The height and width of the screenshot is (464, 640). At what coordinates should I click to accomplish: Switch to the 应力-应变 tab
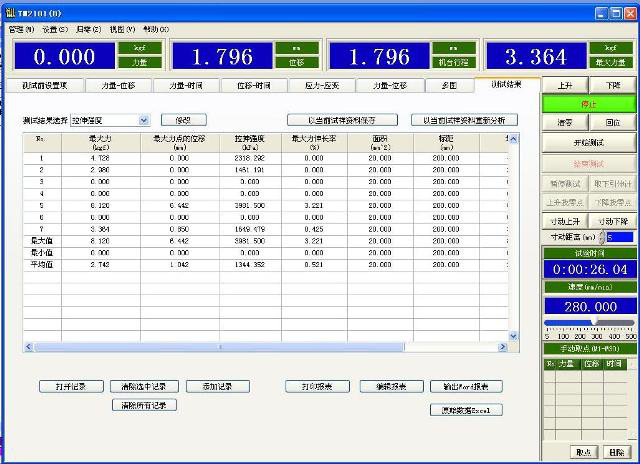322,86
